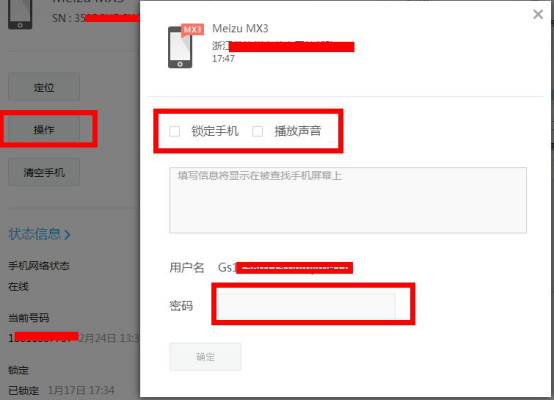
Task: Enable the 锁定手机 checkbox
Action: [x=175, y=131]
